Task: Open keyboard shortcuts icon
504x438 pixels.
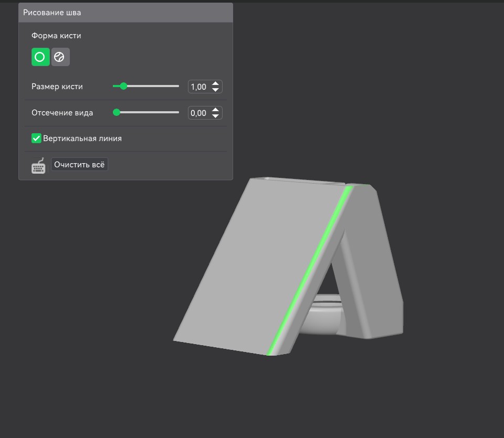Action: (38, 165)
